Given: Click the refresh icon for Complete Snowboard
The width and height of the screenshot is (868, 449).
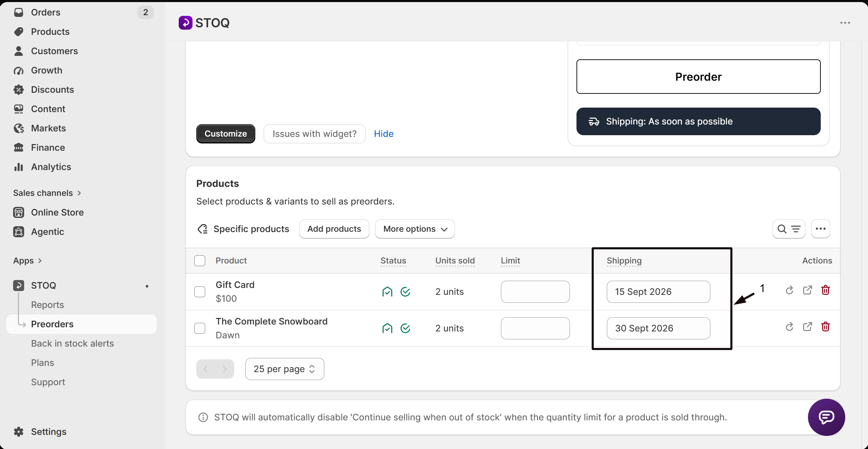Looking at the screenshot, I should [x=789, y=327].
